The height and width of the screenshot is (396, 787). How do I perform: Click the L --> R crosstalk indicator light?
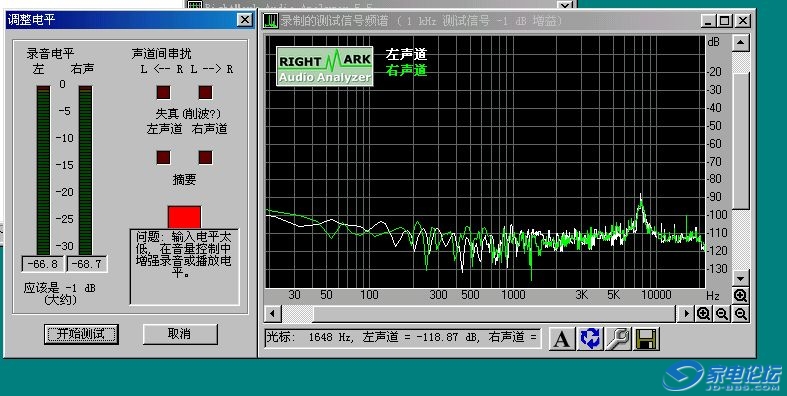pos(205,92)
